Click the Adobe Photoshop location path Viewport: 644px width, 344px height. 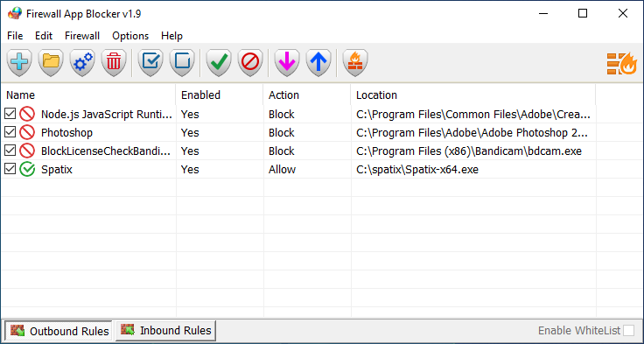click(x=472, y=133)
